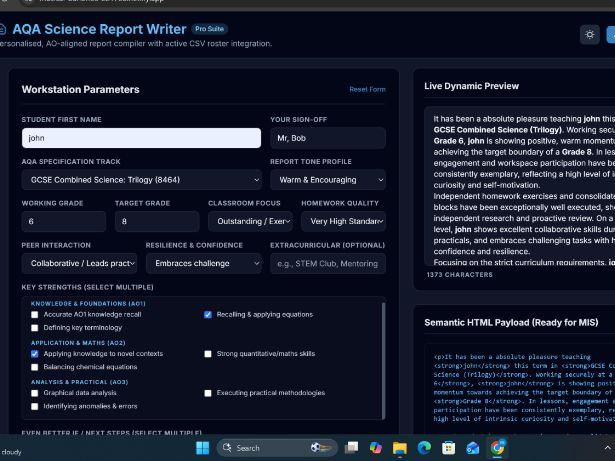Click the Student First Name field
Screen dimensions: 615x461
(141, 138)
